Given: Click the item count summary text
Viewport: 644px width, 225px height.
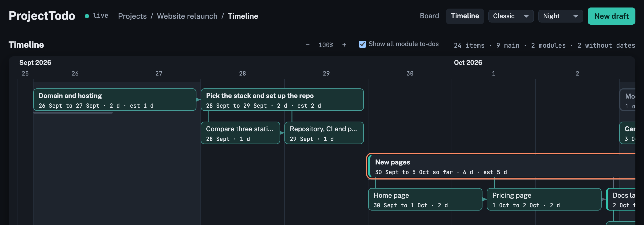Looking at the screenshot, I should [x=544, y=46].
